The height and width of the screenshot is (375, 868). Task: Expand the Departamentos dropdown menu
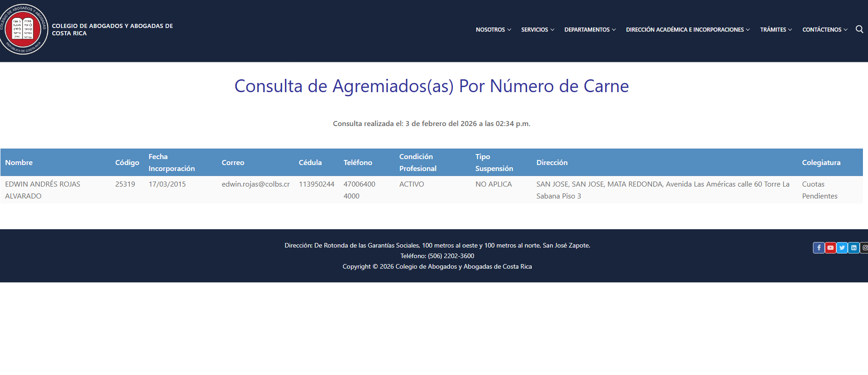click(590, 30)
